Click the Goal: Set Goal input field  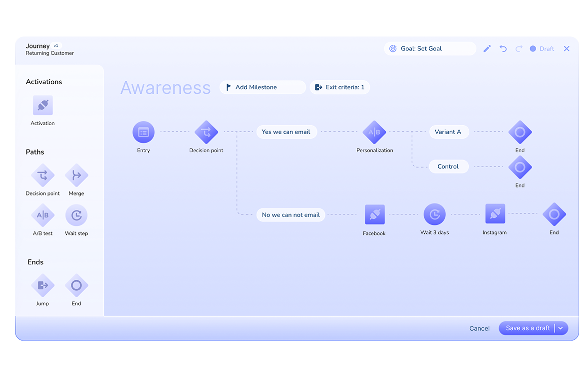point(430,48)
